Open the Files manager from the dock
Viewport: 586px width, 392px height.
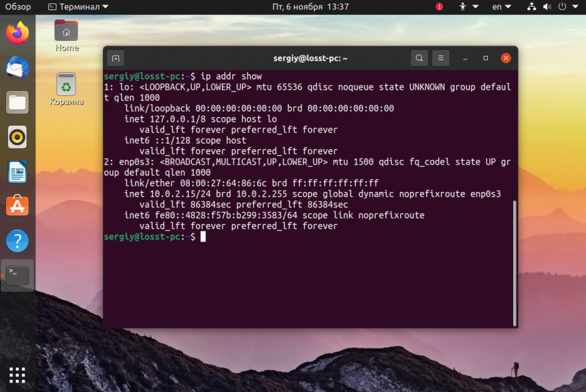coord(16,101)
